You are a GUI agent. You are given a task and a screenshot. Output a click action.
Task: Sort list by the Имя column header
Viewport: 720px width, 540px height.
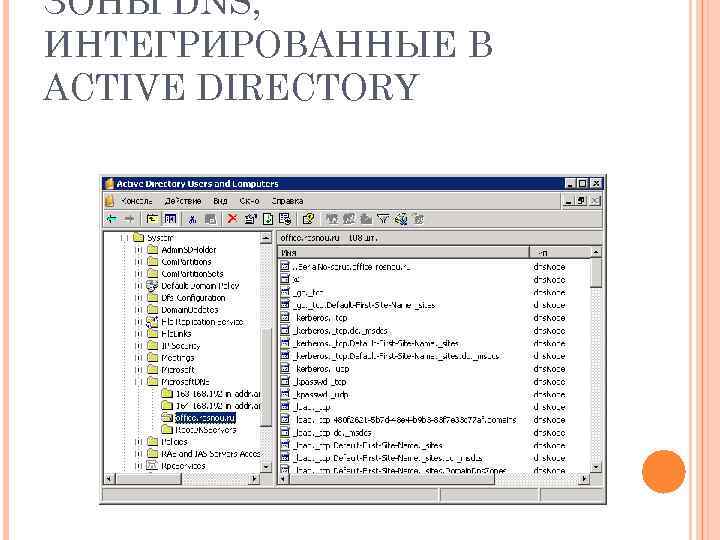click(403, 253)
